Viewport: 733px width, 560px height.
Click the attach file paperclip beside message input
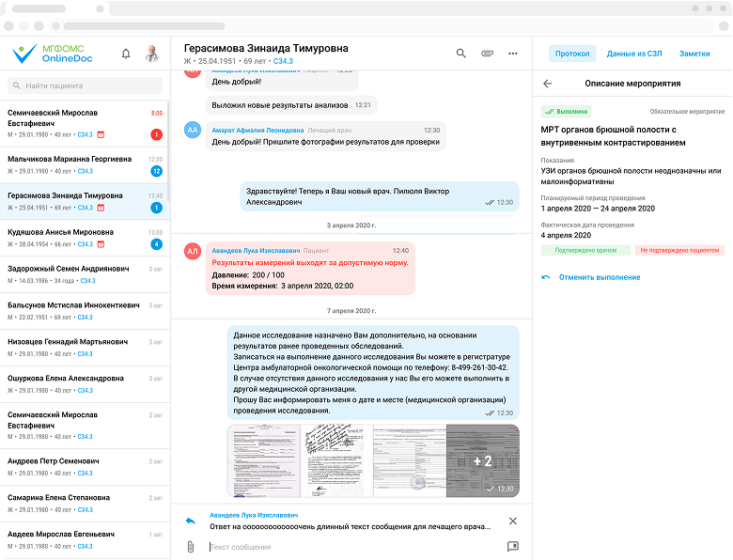tap(190, 546)
